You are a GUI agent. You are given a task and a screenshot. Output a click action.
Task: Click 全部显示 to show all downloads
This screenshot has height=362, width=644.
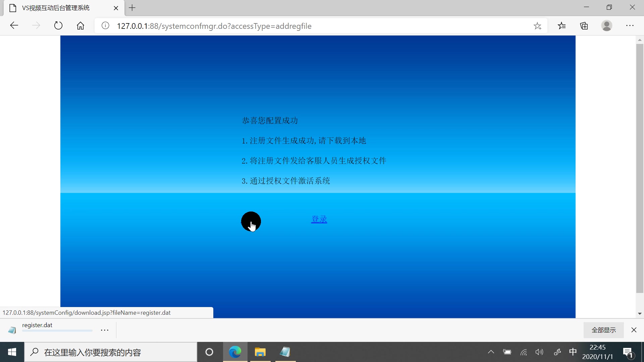click(x=603, y=330)
